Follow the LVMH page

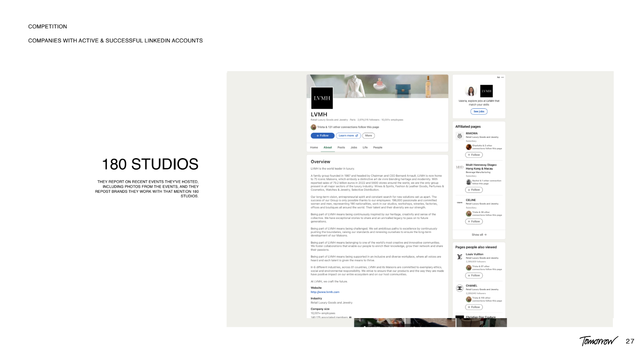322,136
